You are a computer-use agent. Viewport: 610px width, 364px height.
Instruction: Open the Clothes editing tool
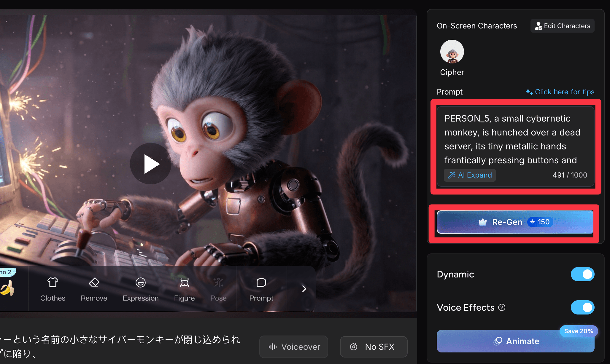(53, 289)
